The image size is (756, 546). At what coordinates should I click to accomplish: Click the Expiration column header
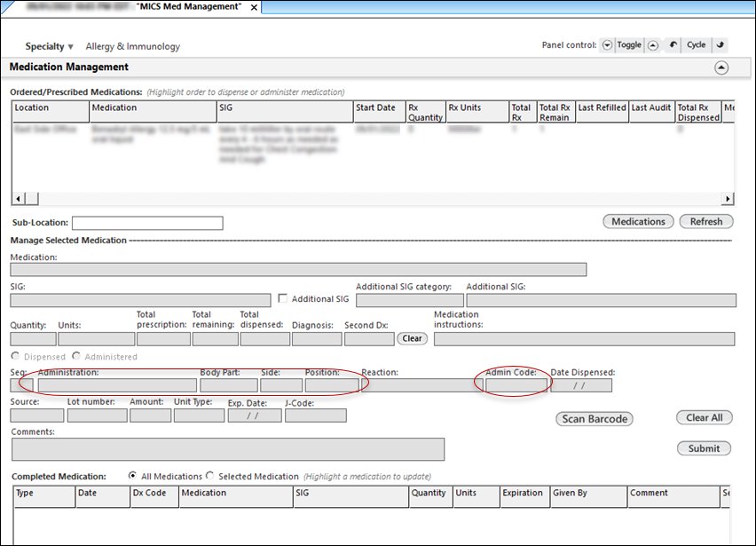524,497
